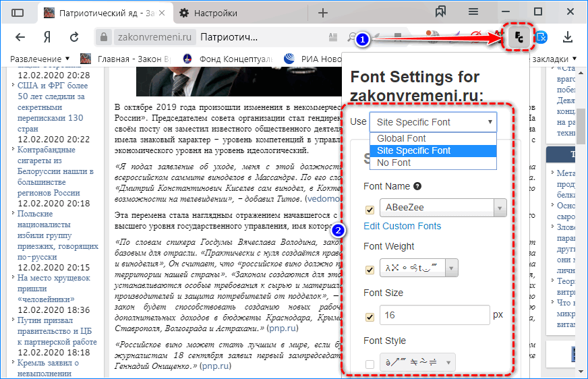Reload the page with the refresh icon
The height and width of the screenshot is (379, 588).
pyautogui.click(x=74, y=37)
